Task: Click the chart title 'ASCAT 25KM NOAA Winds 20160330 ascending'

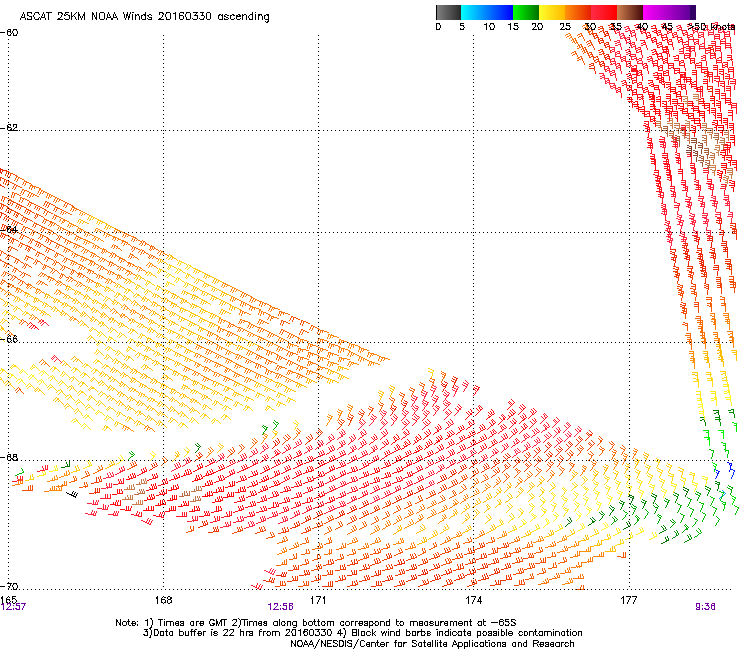Action: [x=144, y=17]
